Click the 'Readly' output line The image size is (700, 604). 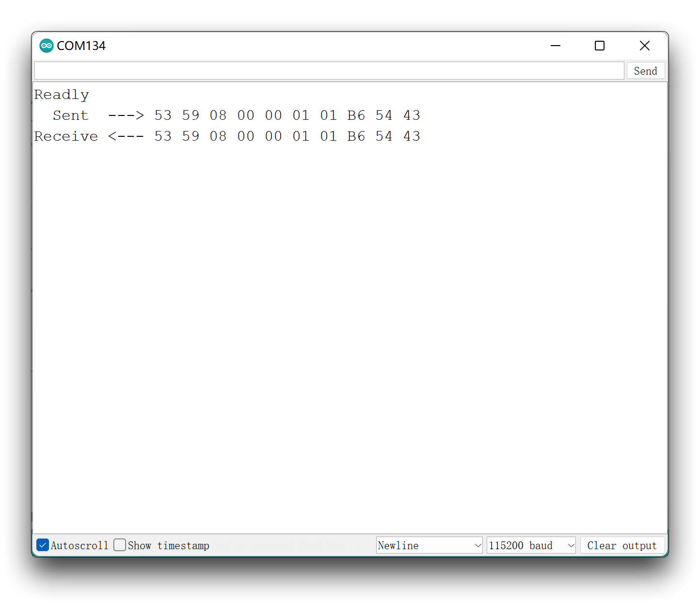pos(62,95)
